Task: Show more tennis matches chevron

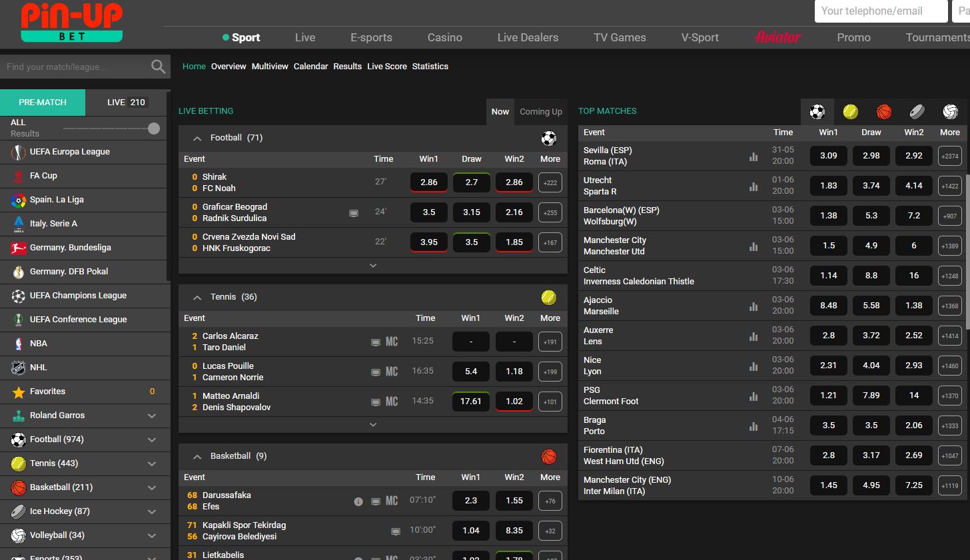Action: 373,425
